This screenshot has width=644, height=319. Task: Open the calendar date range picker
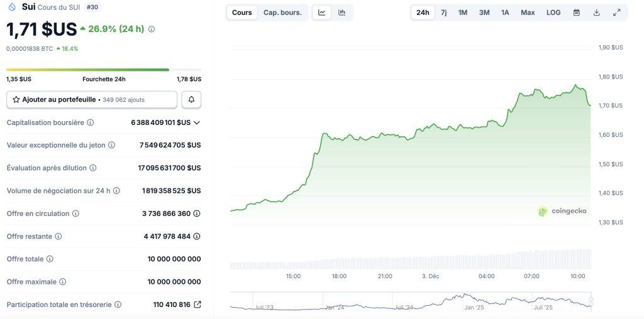click(576, 13)
